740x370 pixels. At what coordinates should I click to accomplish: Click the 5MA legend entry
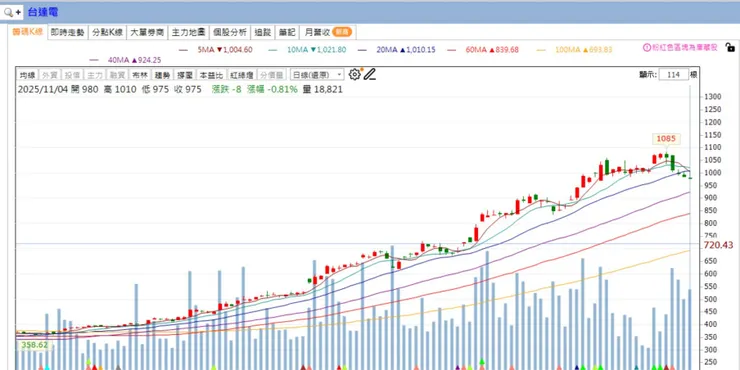pos(216,50)
